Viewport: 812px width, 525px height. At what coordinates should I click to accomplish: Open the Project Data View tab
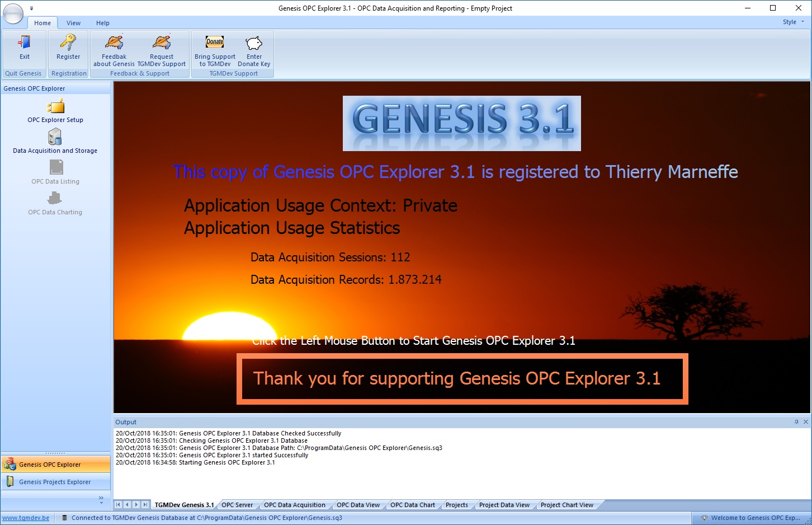coord(504,505)
